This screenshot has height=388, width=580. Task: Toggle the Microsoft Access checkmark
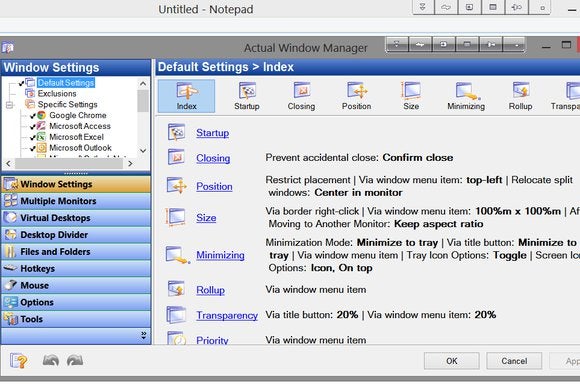coord(33,126)
